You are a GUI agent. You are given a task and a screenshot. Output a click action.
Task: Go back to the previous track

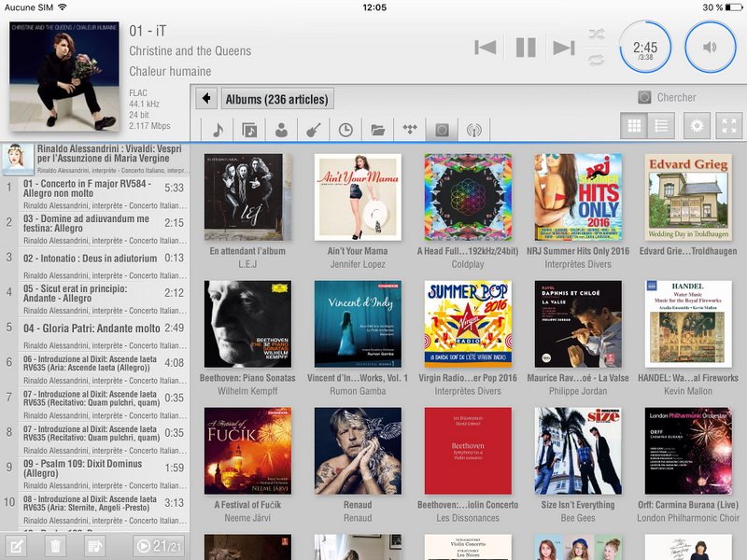tap(485, 48)
